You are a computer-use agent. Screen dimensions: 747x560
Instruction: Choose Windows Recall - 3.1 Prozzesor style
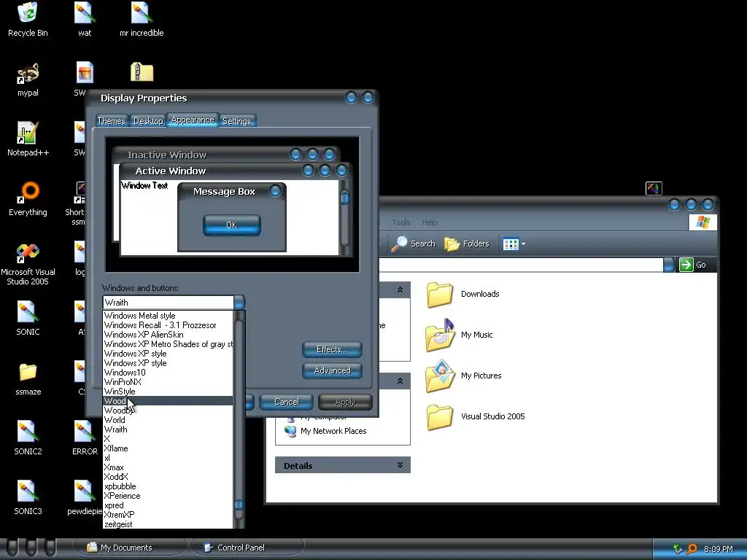click(168, 325)
